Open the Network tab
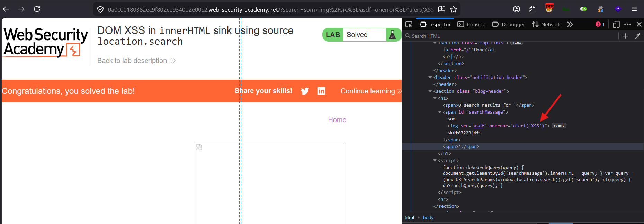Screen dimensions: 644x224 [546, 24]
